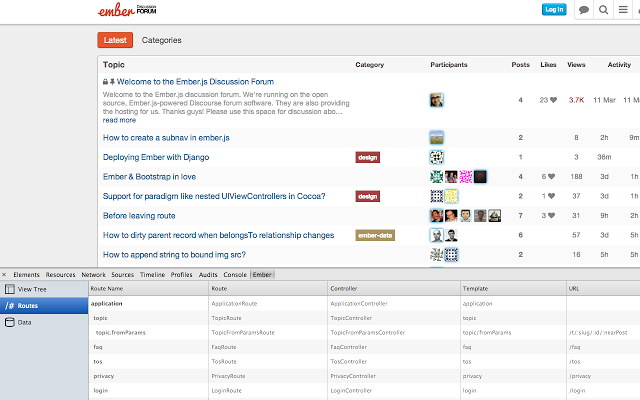
Task: Click the first avatar on the dirty parent record row
Action: [x=437, y=235]
